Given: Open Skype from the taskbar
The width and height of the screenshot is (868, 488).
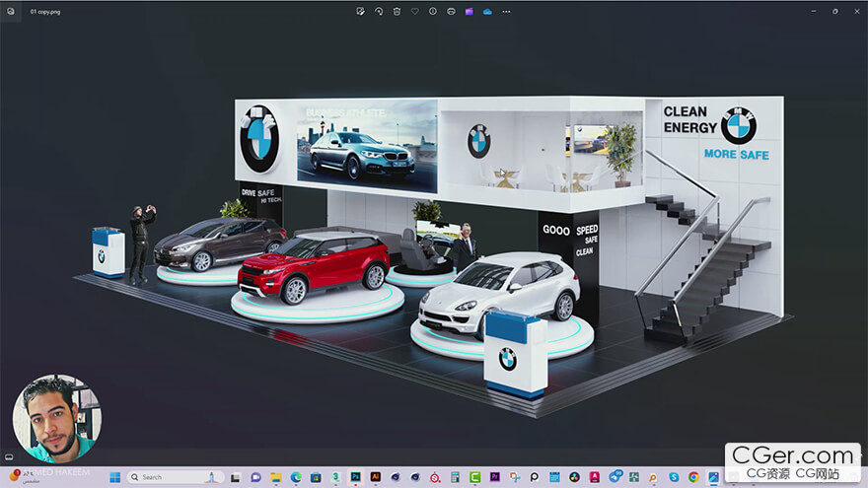Looking at the screenshot, I should pyautogui.click(x=674, y=477).
